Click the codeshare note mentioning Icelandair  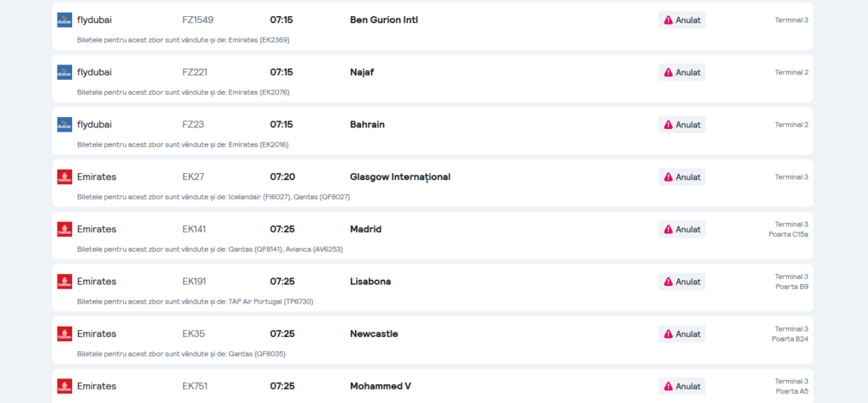click(213, 197)
